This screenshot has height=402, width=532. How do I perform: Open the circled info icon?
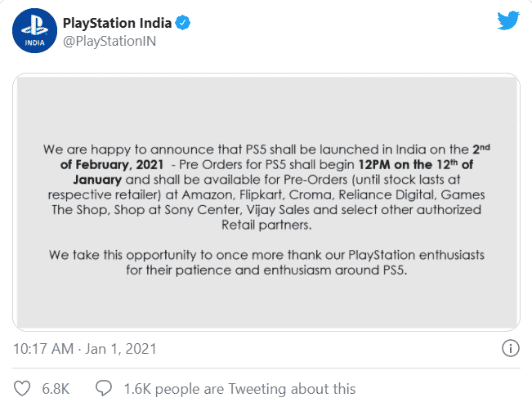pos(510,348)
